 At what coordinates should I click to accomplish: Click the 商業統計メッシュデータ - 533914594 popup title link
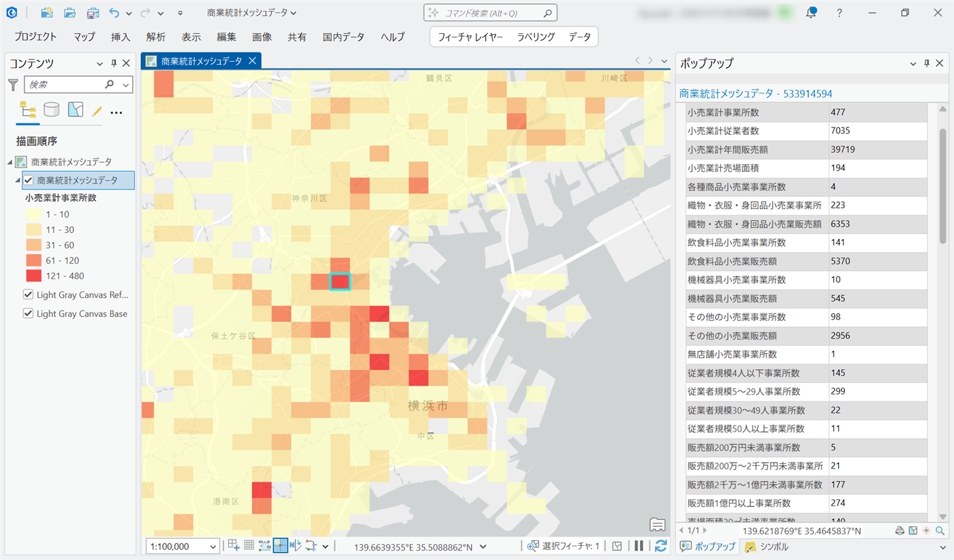(756, 93)
